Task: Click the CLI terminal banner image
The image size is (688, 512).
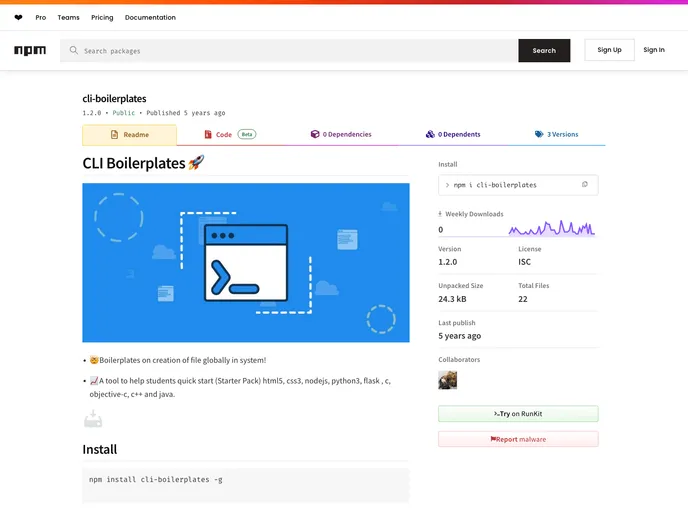Action: click(x=246, y=262)
